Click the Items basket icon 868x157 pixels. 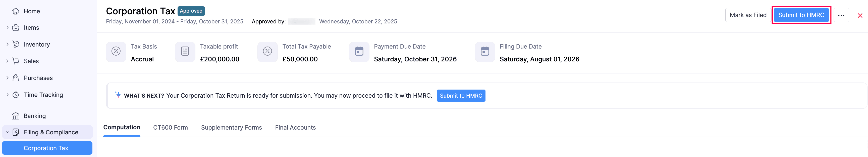point(16,28)
